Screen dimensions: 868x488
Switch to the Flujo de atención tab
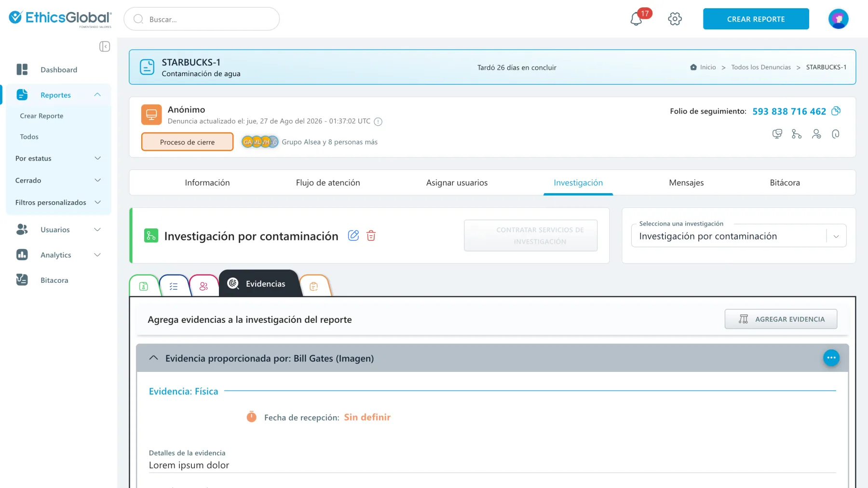coord(328,183)
